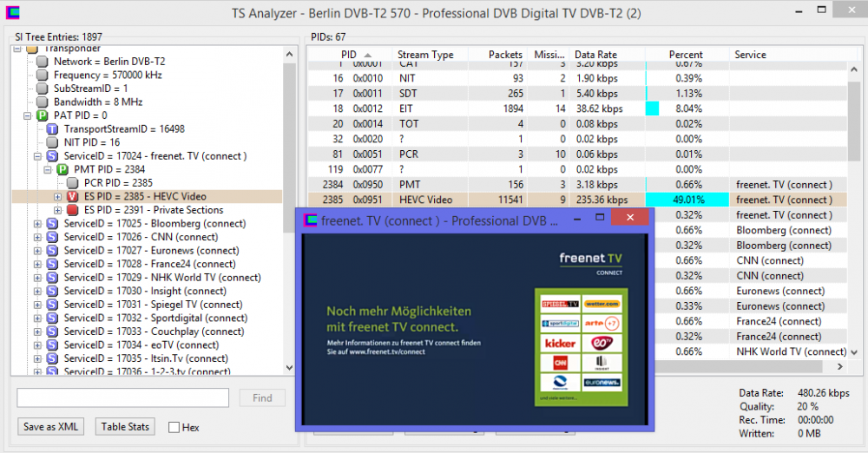Sort by Packets column header

(x=497, y=55)
